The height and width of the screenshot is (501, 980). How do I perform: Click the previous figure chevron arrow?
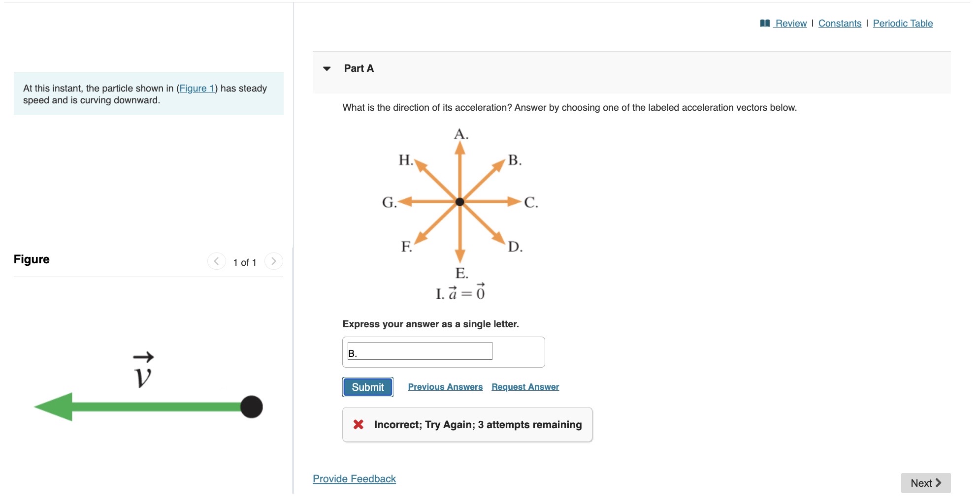[x=217, y=261]
